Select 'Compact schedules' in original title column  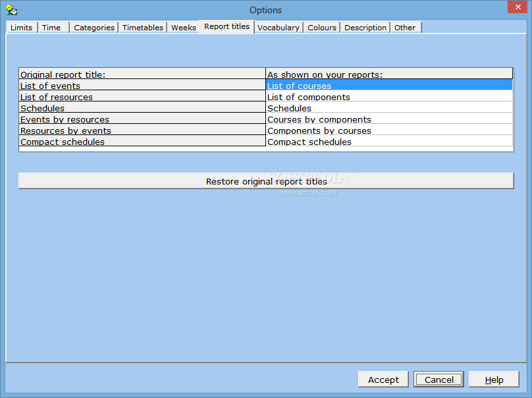coord(142,141)
